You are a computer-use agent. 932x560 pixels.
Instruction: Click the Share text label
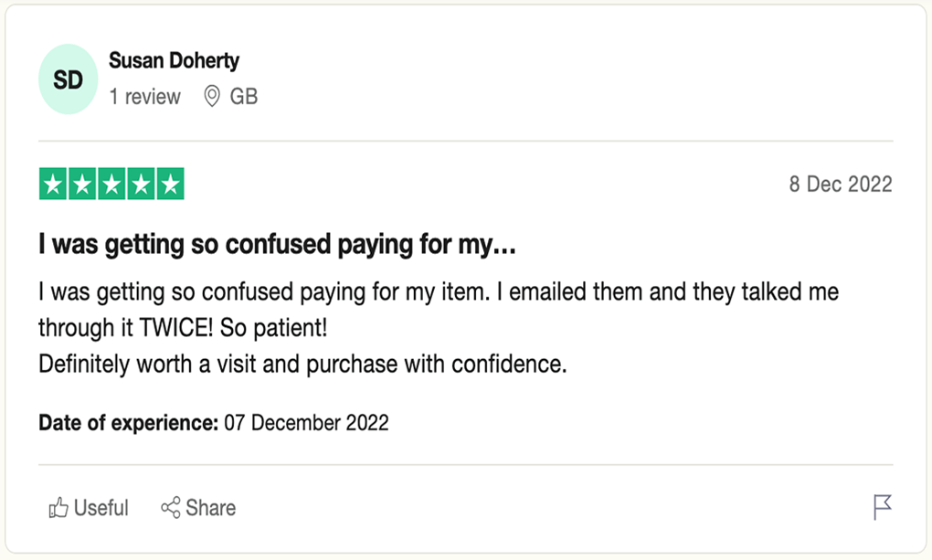tap(210, 508)
